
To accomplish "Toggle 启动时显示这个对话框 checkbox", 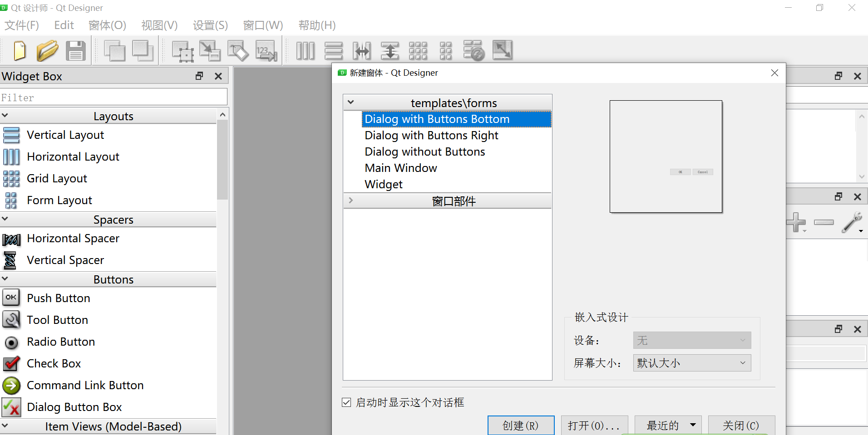I will click(346, 402).
